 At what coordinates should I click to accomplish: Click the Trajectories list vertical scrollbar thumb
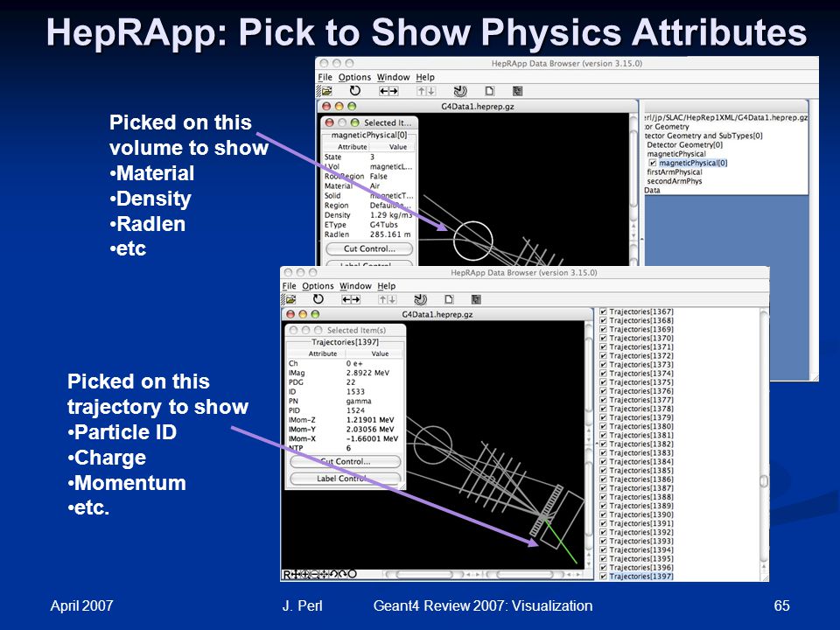click(x=764, y=481)
